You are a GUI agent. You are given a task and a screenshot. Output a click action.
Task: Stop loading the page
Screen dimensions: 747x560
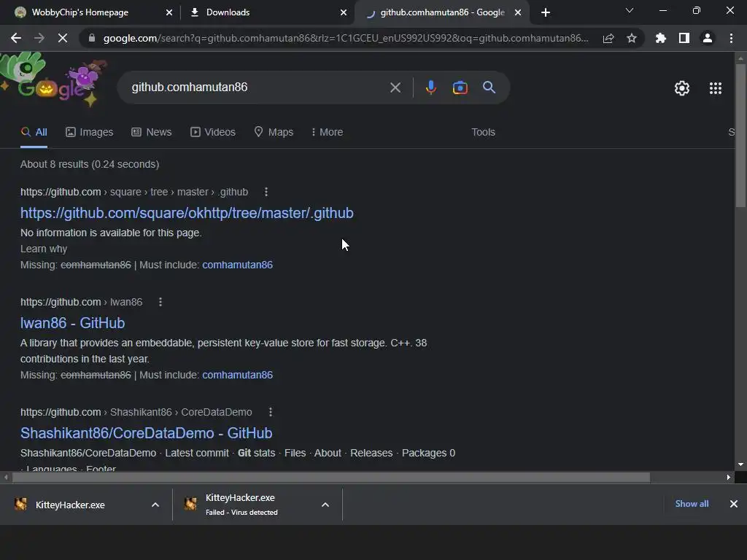tap(63, 38)
